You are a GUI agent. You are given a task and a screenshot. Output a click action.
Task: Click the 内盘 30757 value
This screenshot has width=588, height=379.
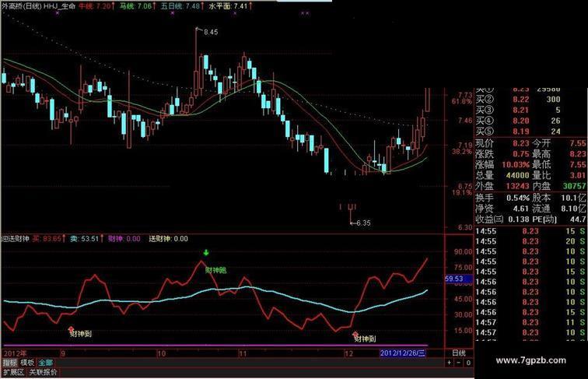575,186
